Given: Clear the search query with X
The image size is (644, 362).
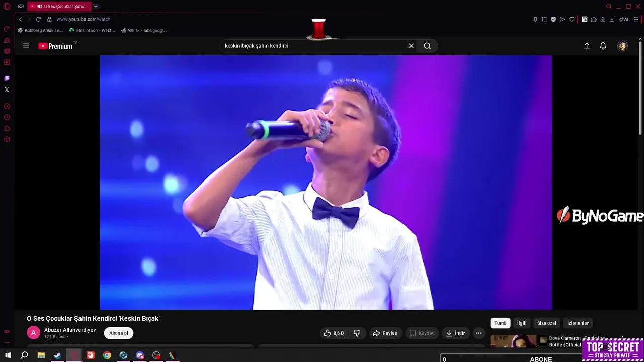Looking at the screenshot, I should click(x=411, y=46).
